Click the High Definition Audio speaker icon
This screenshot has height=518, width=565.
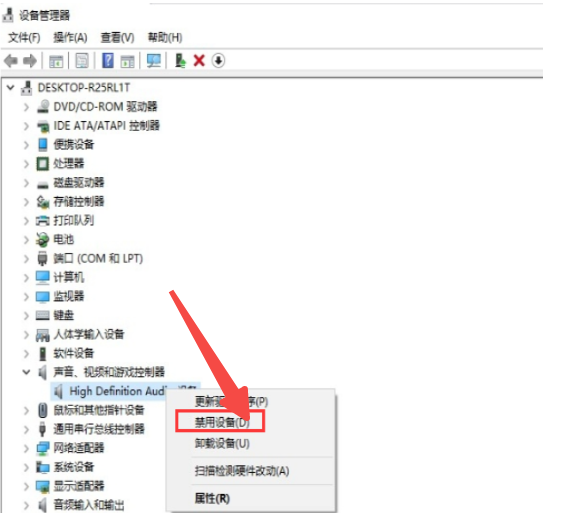58,391
